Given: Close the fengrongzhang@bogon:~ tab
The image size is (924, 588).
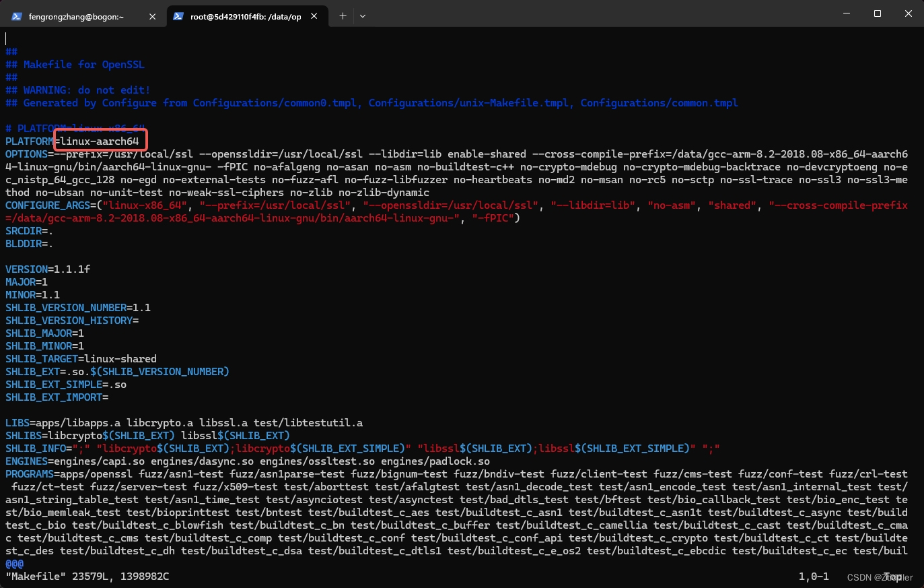Looking at the screenshot, I should [153, 16].
